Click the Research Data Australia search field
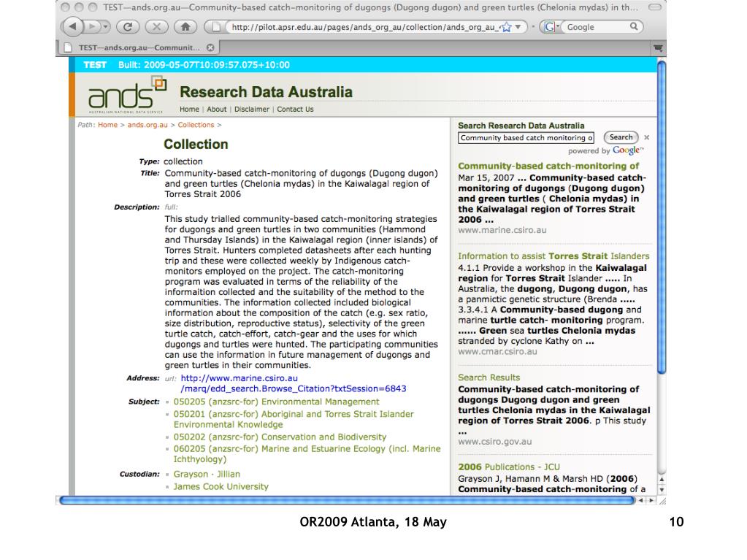 [526, 137]
